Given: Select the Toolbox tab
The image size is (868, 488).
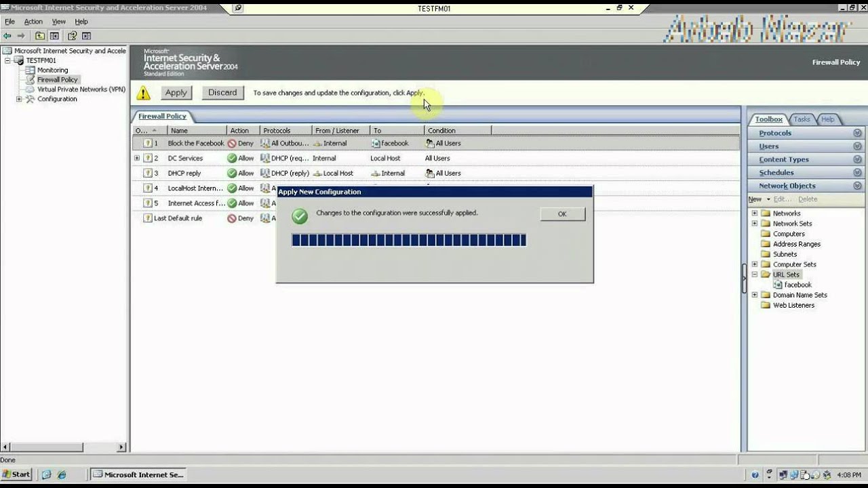Looking at the screenshot, I should 769,119.
